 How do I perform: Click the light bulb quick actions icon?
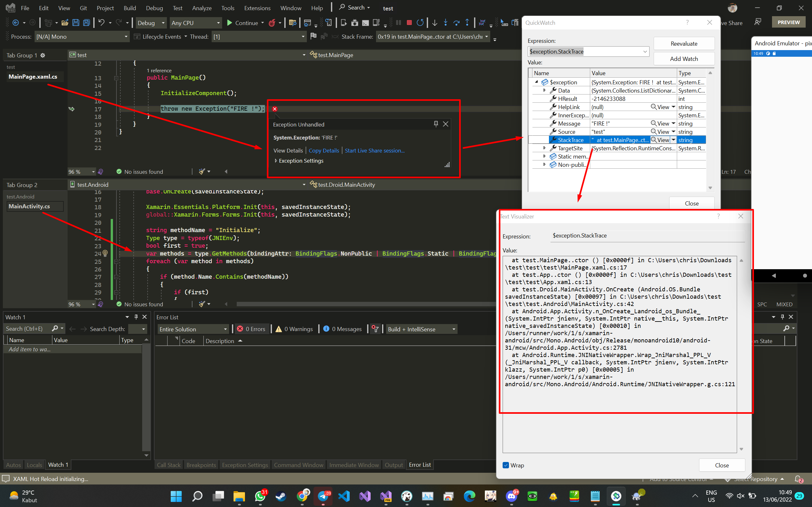105,253
